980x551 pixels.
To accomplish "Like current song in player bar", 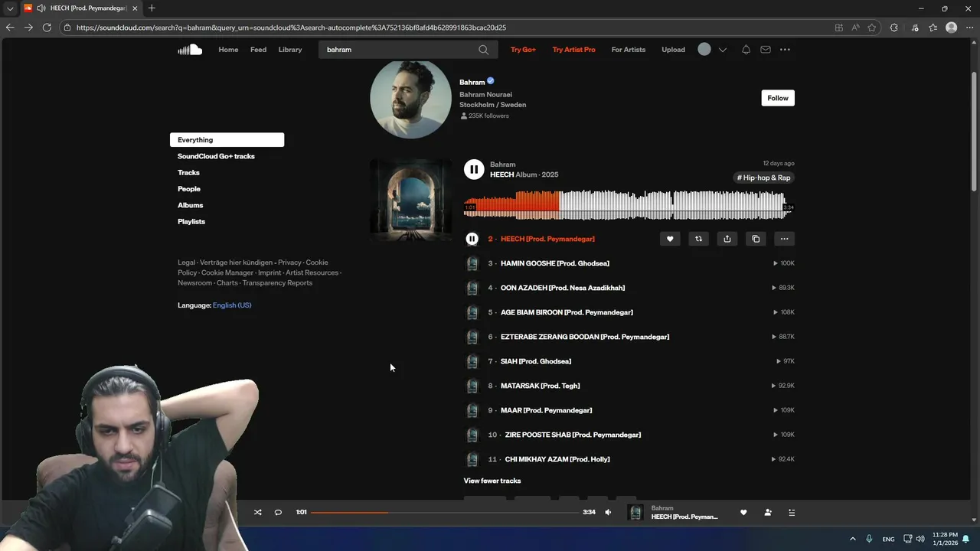I will [743, 513].
